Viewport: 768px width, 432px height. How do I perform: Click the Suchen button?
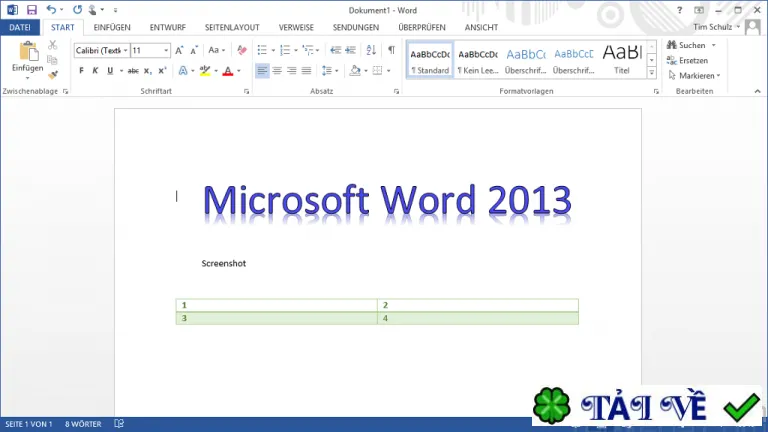(x=687, y=45)
